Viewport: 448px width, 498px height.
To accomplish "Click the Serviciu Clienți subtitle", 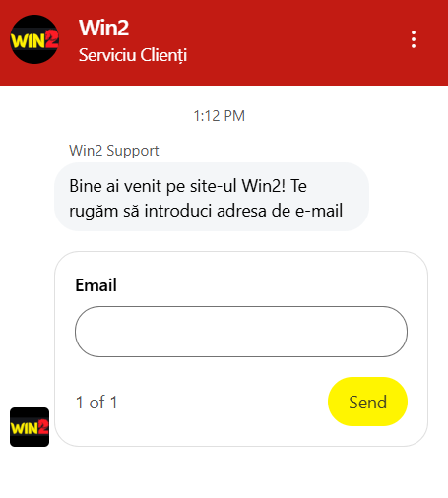I will tap(133, 55).
